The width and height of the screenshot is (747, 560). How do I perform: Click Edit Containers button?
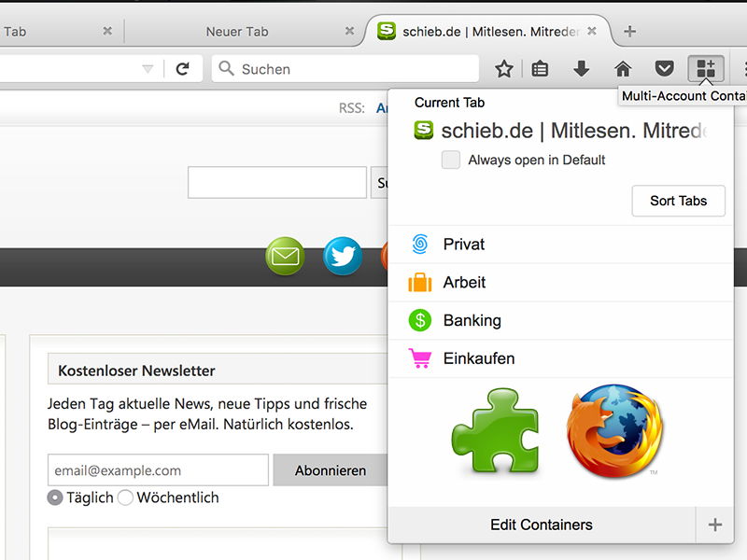[x=542, y=525]
